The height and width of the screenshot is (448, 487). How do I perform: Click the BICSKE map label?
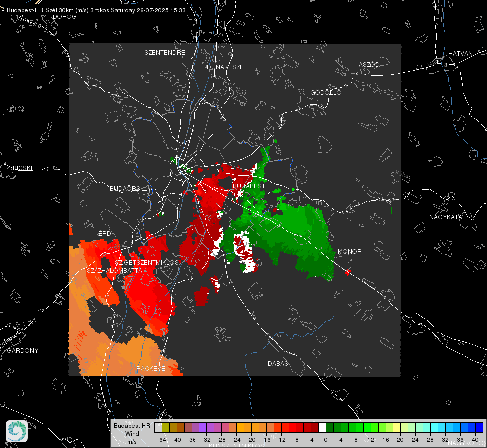(x=23, y=168)
